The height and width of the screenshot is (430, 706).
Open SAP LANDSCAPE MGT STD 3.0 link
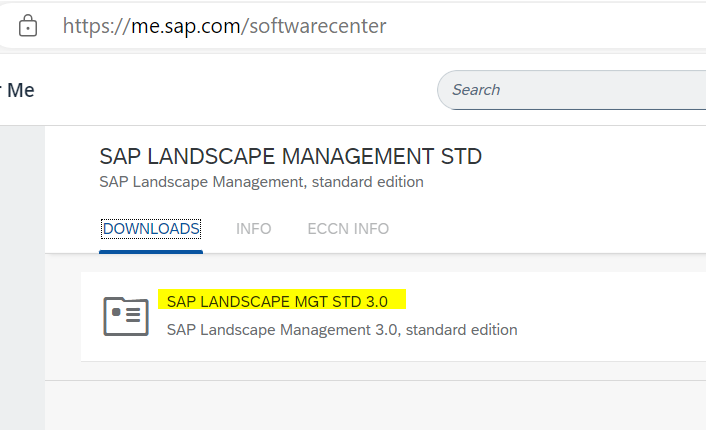[x=277, y=301]
